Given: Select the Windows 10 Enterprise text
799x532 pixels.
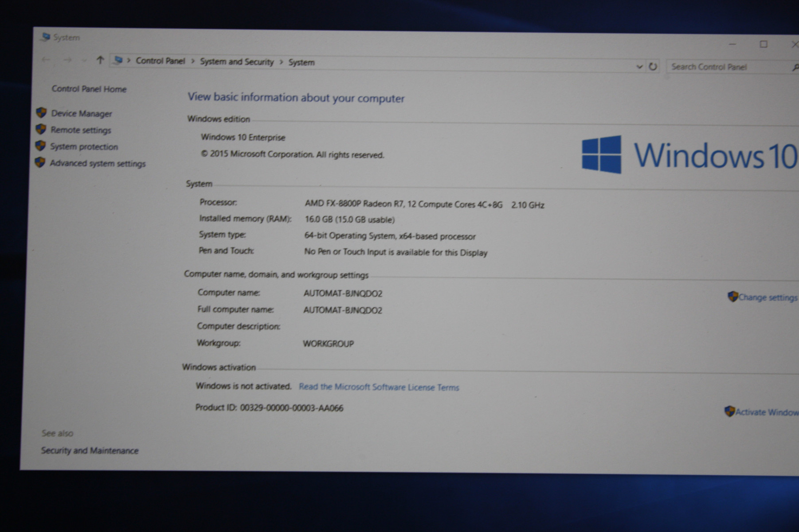Looking at the screenshot, I should (x=243, y=137).
